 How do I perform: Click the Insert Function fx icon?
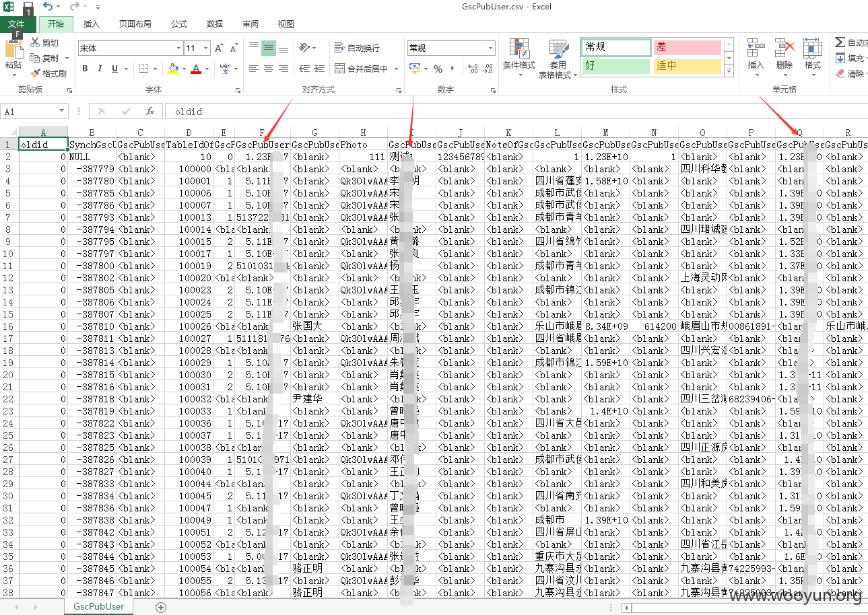pyautogui.click(x=150, y=111)
